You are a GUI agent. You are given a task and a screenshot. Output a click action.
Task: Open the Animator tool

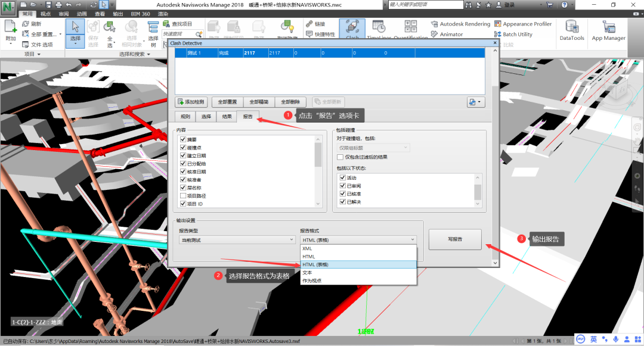[x=447, y=35]
